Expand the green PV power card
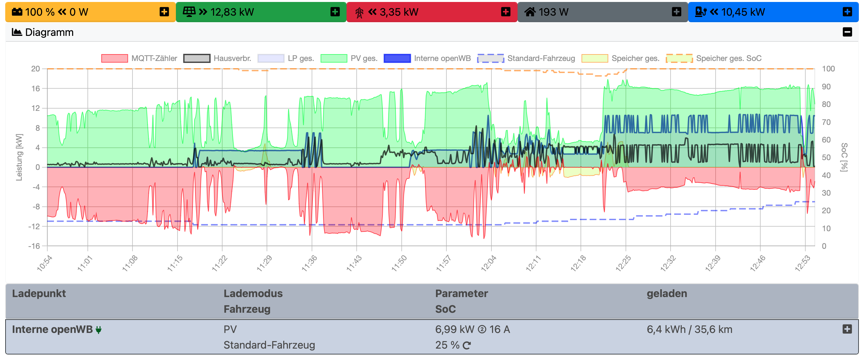The height and width of the screenshot is (360, 868). click(335, 12)
